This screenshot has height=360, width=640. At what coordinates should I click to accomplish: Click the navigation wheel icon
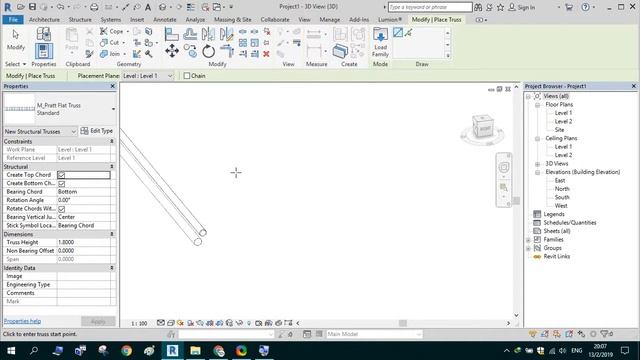504,167
